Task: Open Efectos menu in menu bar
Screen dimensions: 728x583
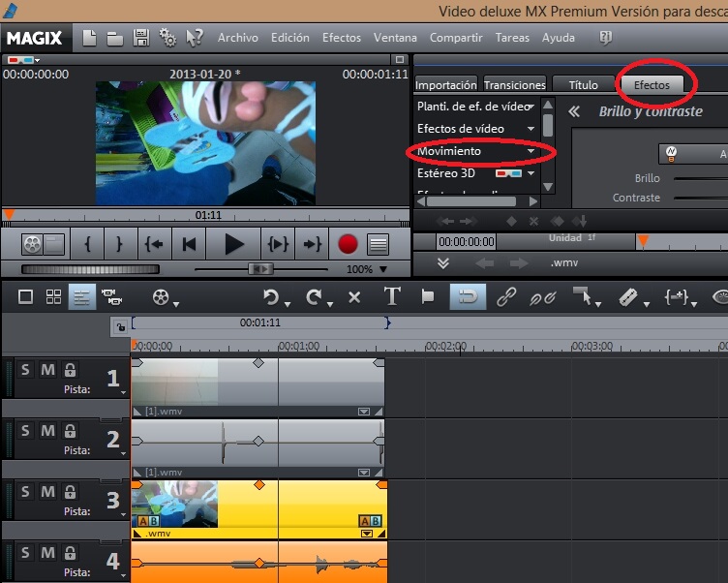Action: click(x=342, y=38)
